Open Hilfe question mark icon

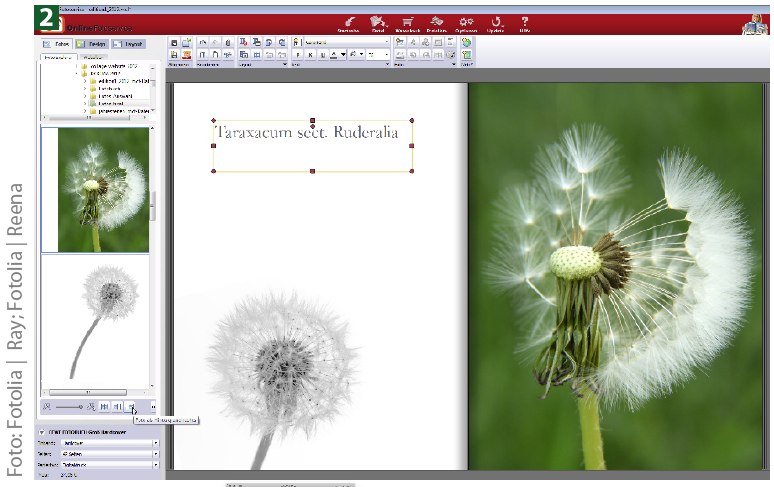pyautogui.click(x=525, y=22)
